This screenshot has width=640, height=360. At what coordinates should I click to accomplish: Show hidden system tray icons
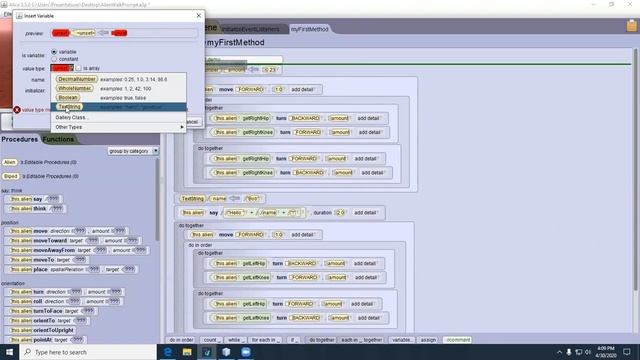tap(559, 352)
